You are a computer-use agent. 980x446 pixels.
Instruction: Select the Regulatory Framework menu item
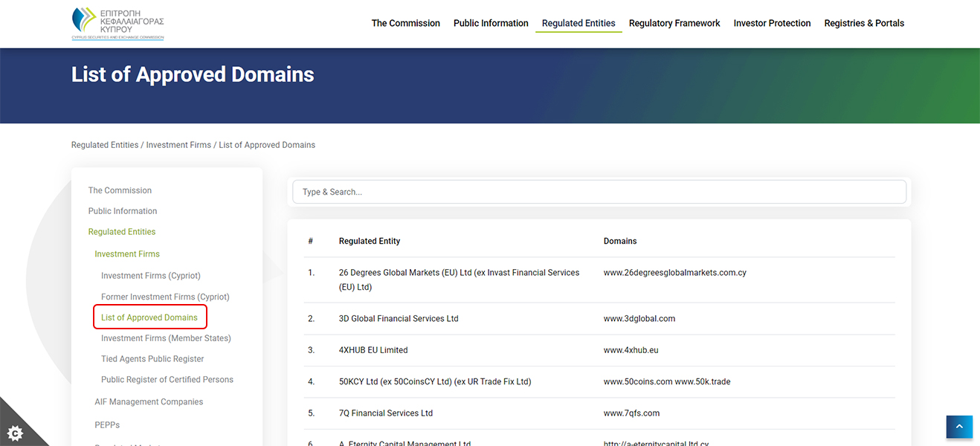674,23
